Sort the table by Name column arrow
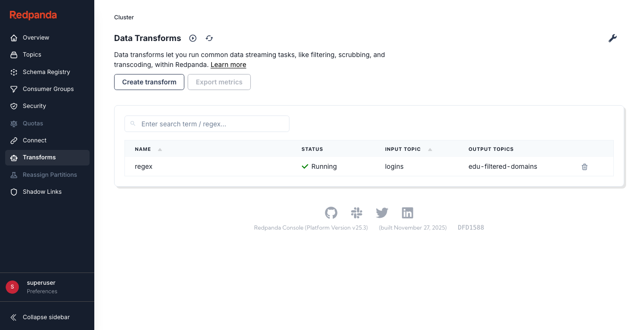 tap(160, 149)
